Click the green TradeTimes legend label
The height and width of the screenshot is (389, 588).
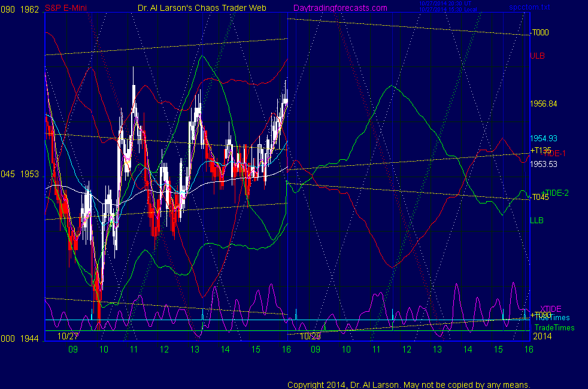coord(554,327)
